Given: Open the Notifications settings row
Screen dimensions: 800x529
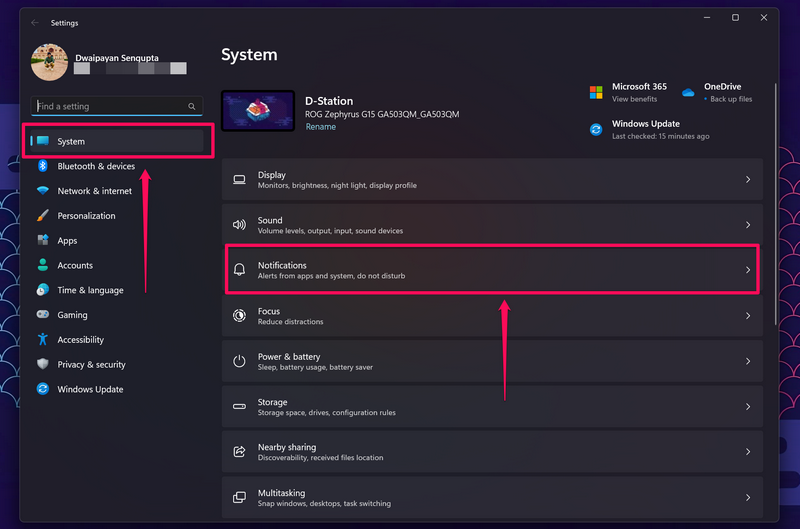Looking at the screenshot, I should point(491,270).
